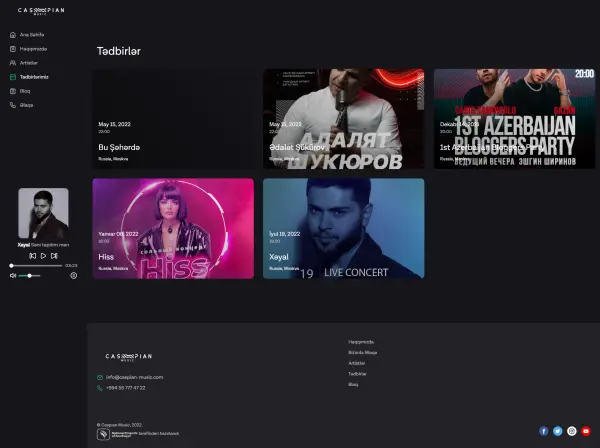Click the Əlaqə phone icon
600x448 pixels.
tap(13, 105)
